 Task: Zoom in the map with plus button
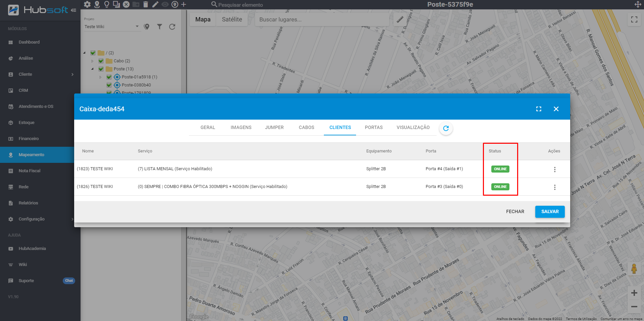(634, 293)
